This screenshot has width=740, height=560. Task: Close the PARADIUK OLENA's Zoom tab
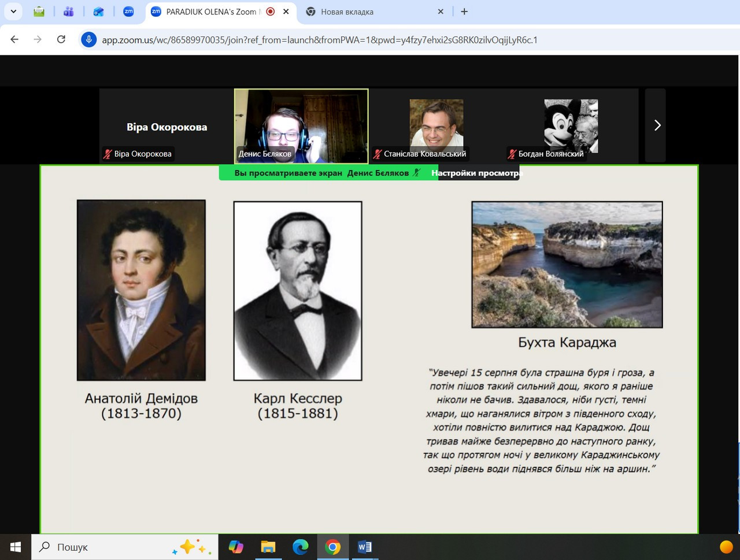pos(286,12)
